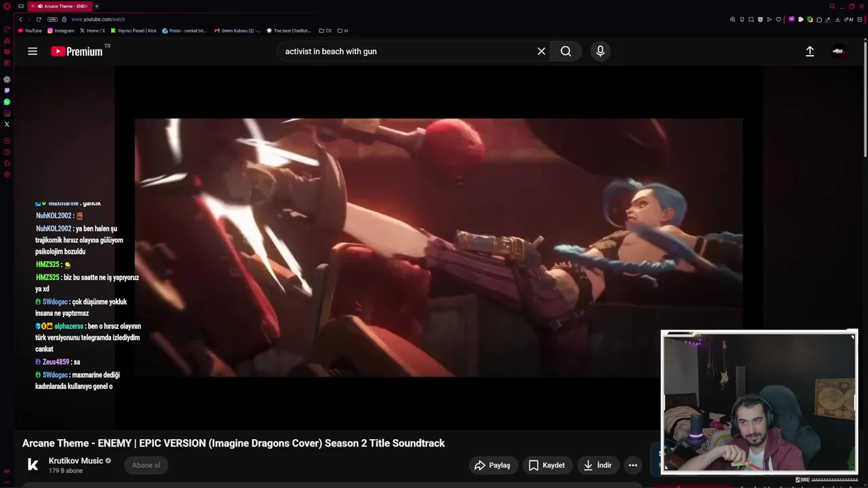Open ChatGPT in the sidebar
Viewport: 868px width, 488px height.
click(x=7, y=79)
